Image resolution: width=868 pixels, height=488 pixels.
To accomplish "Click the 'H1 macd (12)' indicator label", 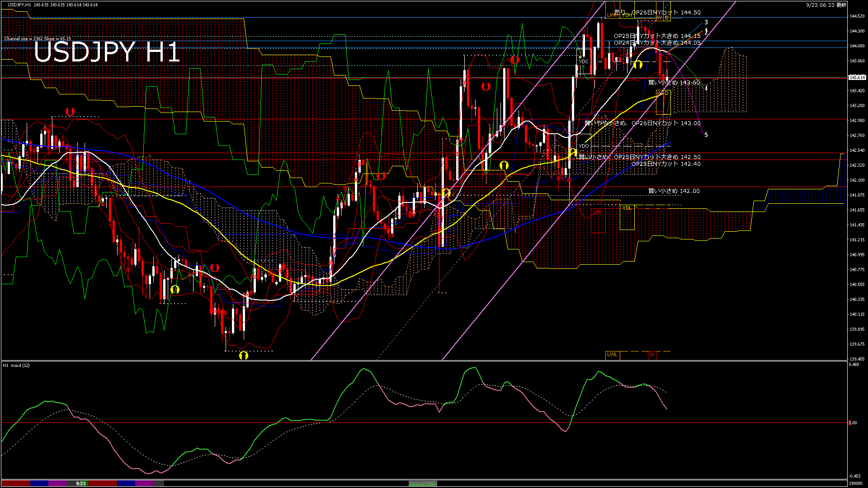I will coord(16,366).
